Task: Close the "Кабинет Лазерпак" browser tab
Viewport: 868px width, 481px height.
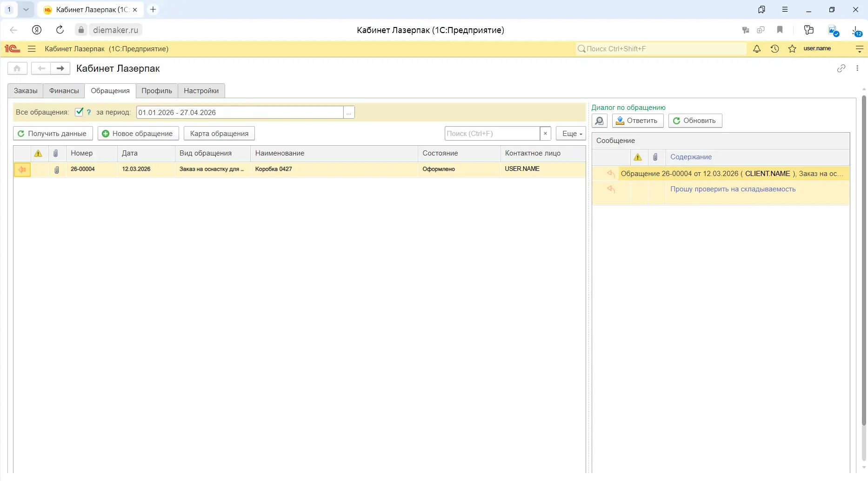Action: click(135, 10)
